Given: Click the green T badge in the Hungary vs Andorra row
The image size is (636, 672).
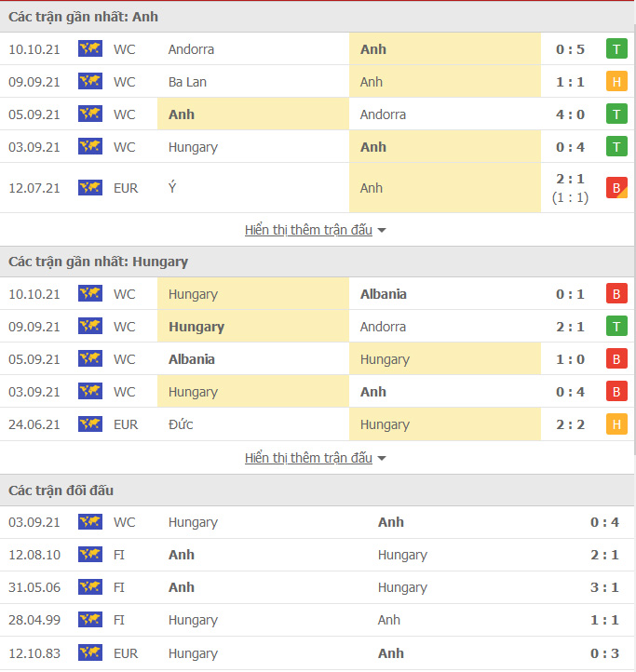Looking at the screenshot, I should 616,327.
